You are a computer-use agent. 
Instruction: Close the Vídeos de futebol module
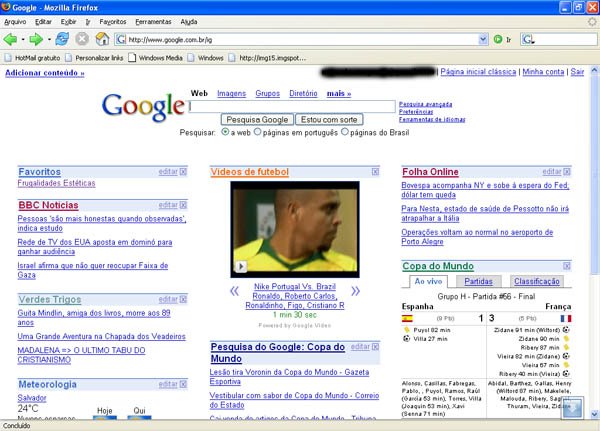pos(375,172)
